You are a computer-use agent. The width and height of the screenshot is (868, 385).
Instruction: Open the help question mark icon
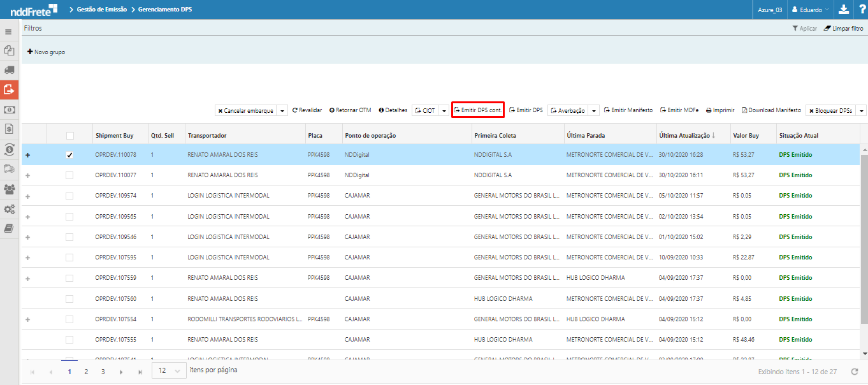coord(861,10)
